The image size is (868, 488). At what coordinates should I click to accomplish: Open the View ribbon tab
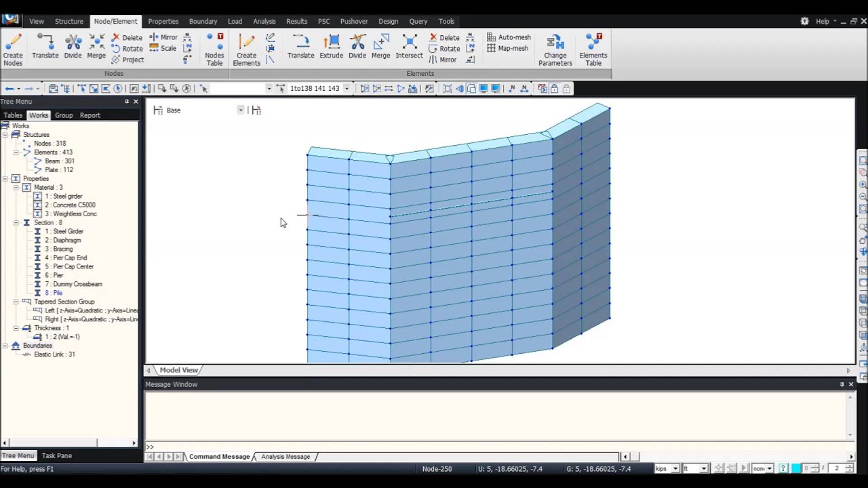(37, 21)
